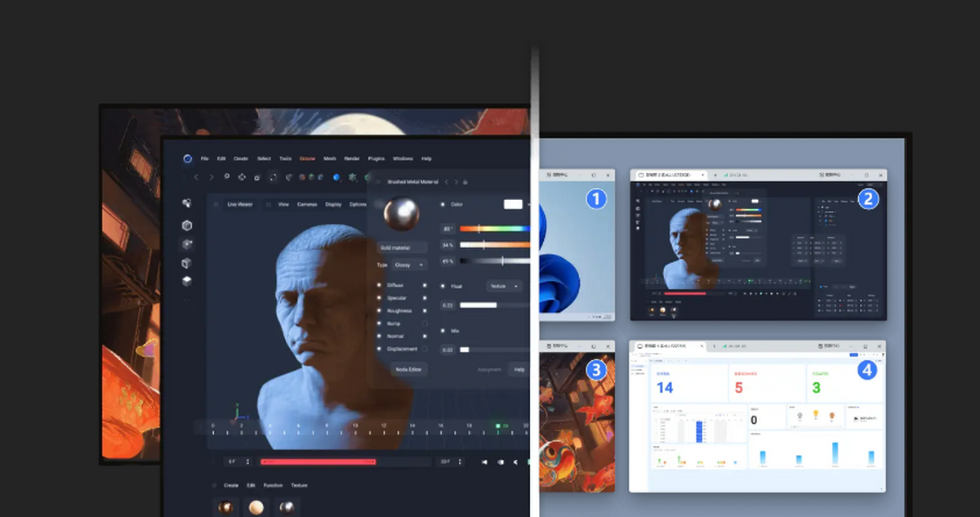
Task: Click the start frame stepper arrows
Action: click(248, 462)
